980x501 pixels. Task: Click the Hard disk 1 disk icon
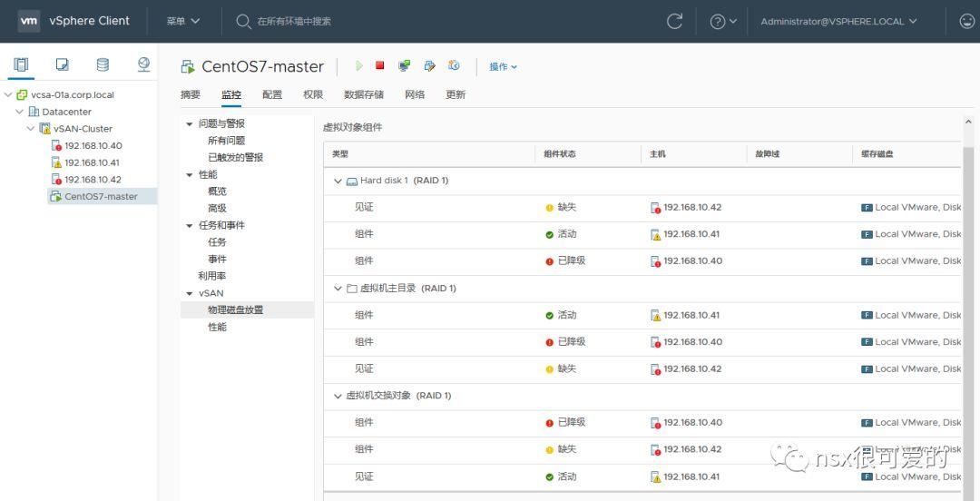(x=352, y=181)
